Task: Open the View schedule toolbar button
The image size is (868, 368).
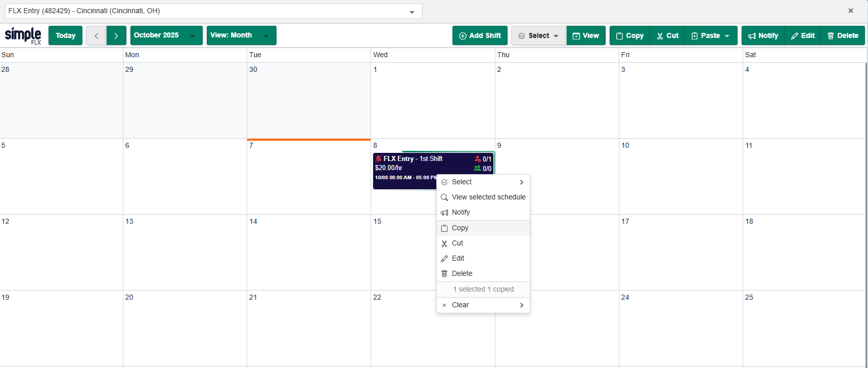Action: click(x=586, y=35)
